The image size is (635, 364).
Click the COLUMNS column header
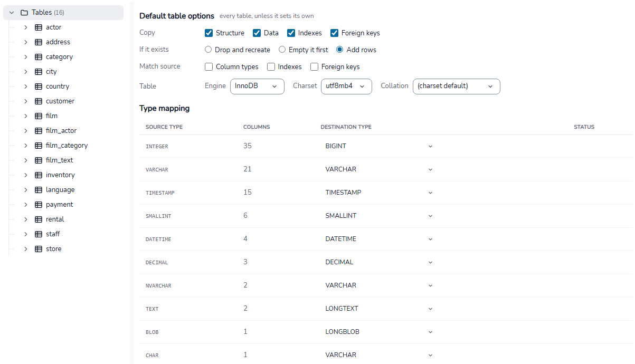(x=257, y=127)
